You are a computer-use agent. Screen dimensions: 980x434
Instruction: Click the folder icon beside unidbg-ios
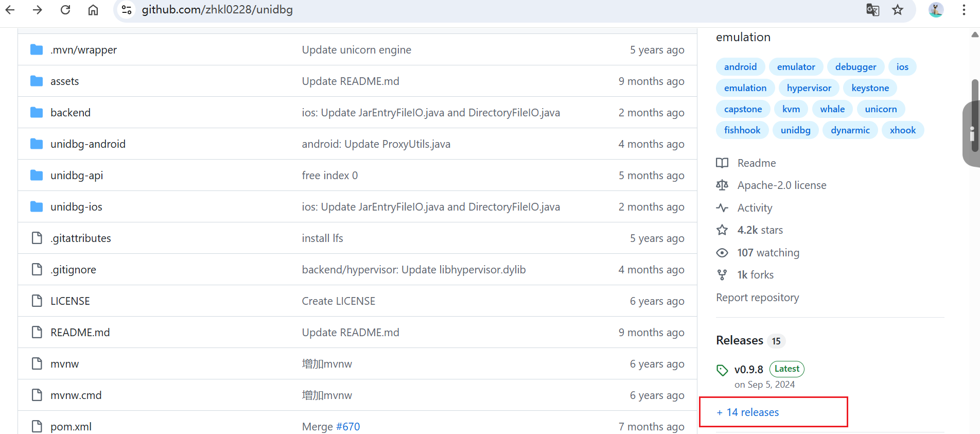pyautogui.click(x=37, y=206)
